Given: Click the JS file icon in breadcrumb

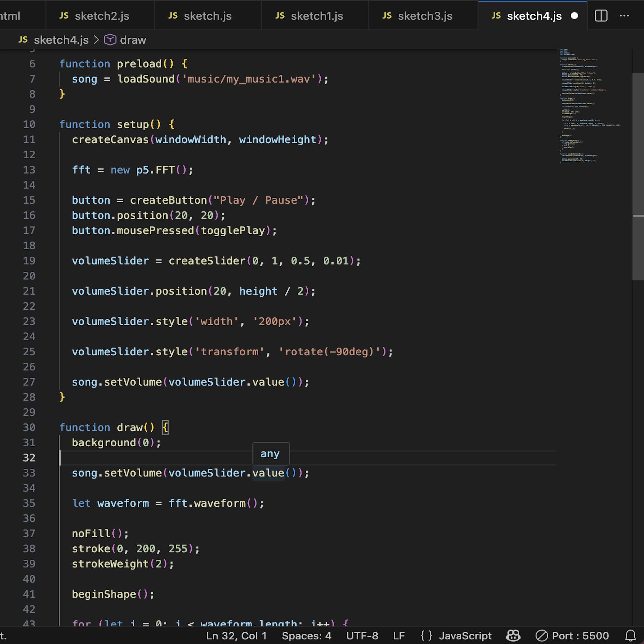Looking at the screenshot, I should point(23,40).
